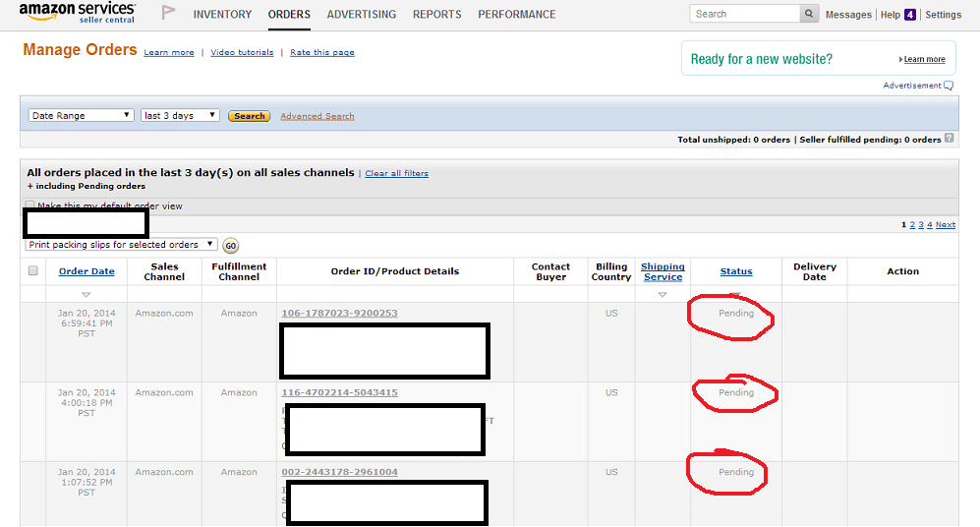Click the Advanced Search link
Viewport: 980px width, 527px height.
317,116
